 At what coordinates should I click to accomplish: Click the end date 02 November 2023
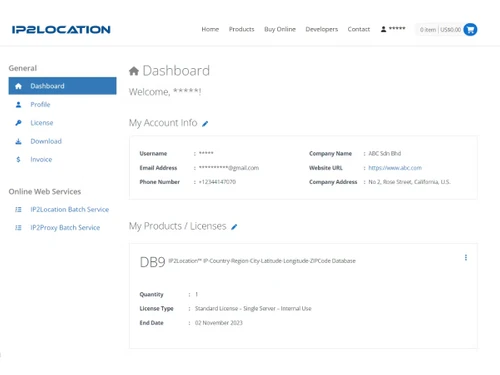click(x=219, y=323)
